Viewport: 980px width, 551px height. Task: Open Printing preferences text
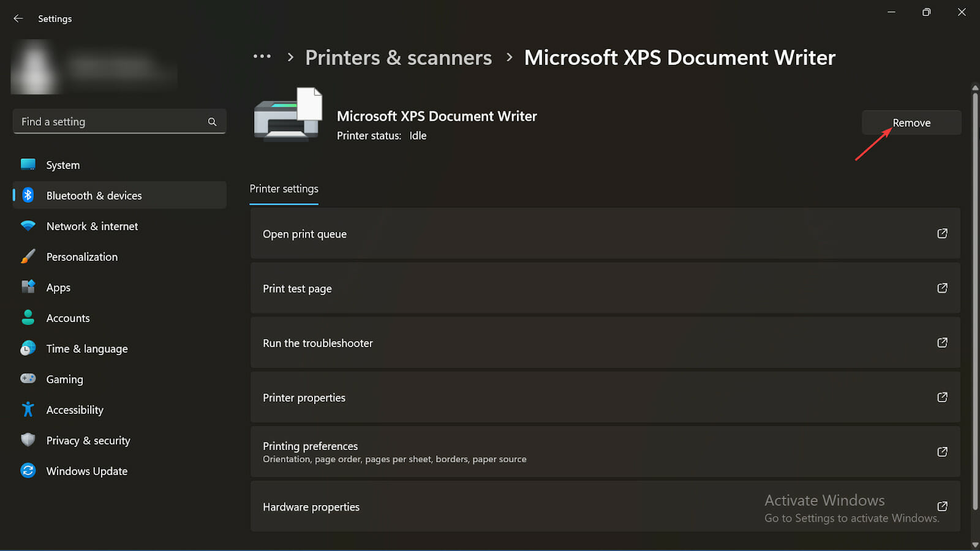310,446
